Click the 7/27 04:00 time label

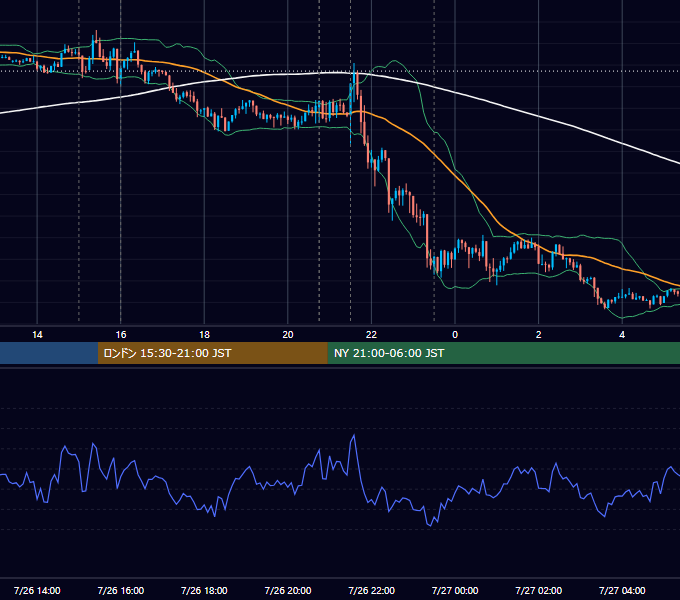(x=622, y=590)
